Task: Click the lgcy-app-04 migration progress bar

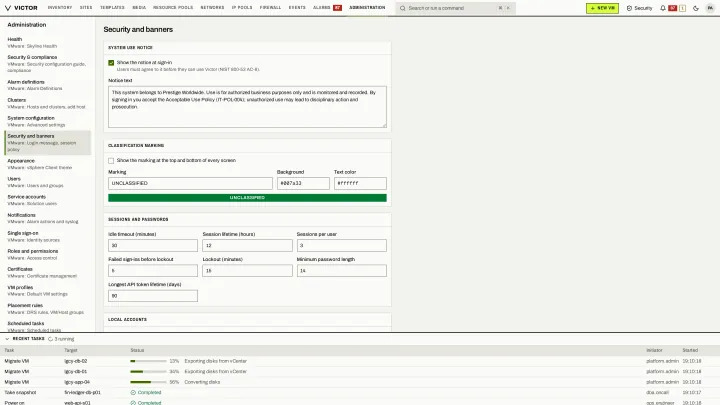Action: pos(148,382)
